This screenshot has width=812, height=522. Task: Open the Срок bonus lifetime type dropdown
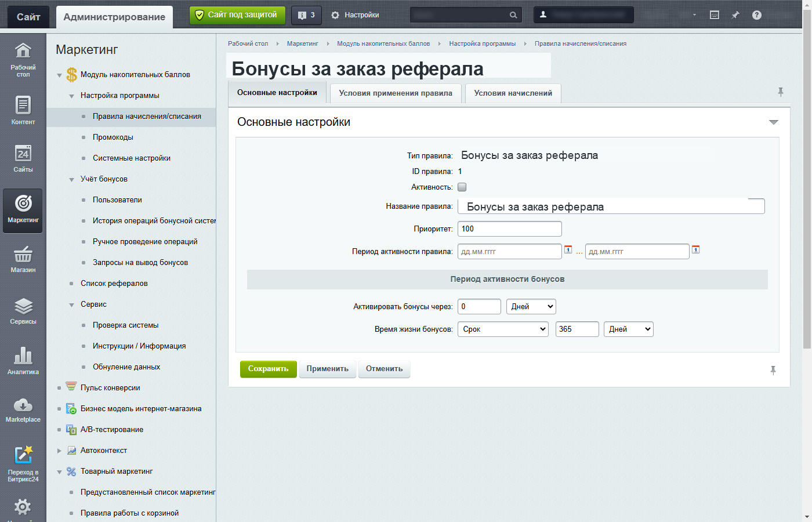(x=503, y=329)
